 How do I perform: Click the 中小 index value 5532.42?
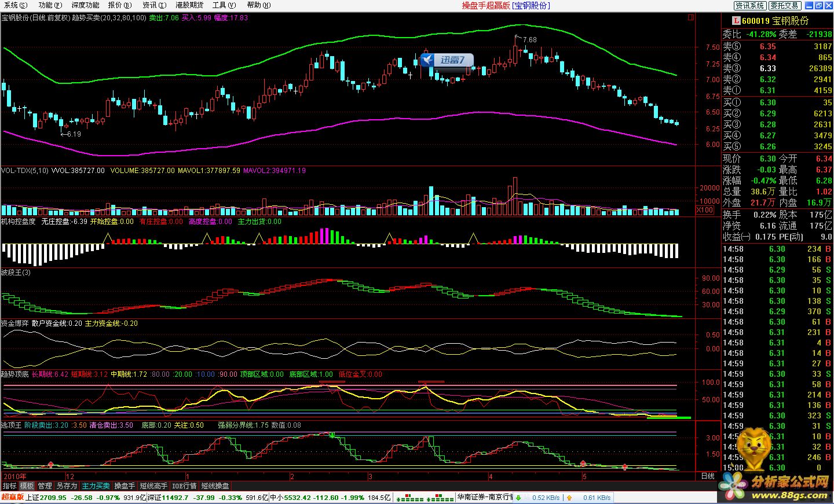(x=298, y=497)
